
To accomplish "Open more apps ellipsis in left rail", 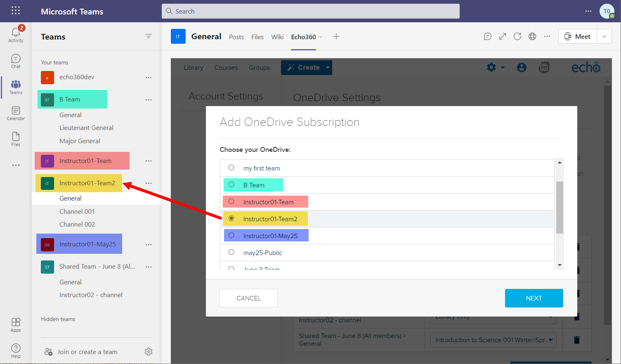I will (16, 165).
